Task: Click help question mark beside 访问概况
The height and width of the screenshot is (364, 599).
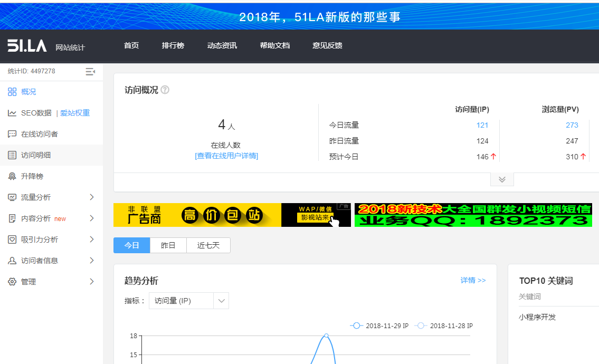Action: click(x=165, y=90)
